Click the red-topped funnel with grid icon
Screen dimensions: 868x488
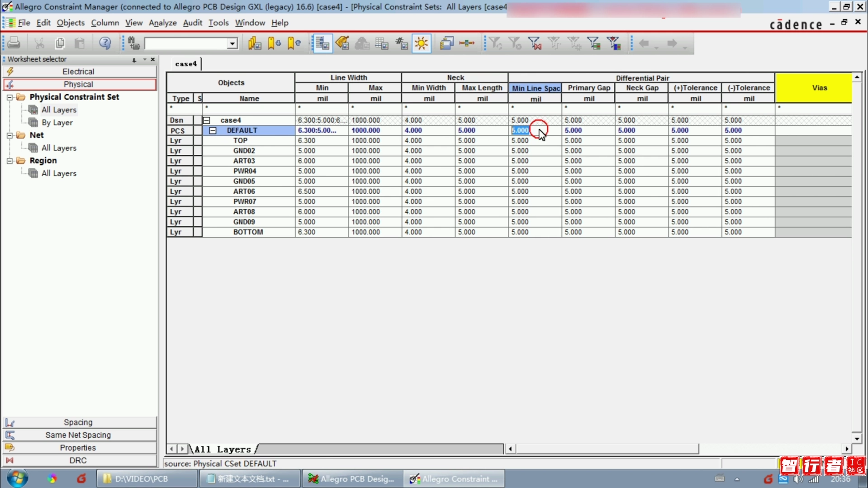(x=614, y=43)
